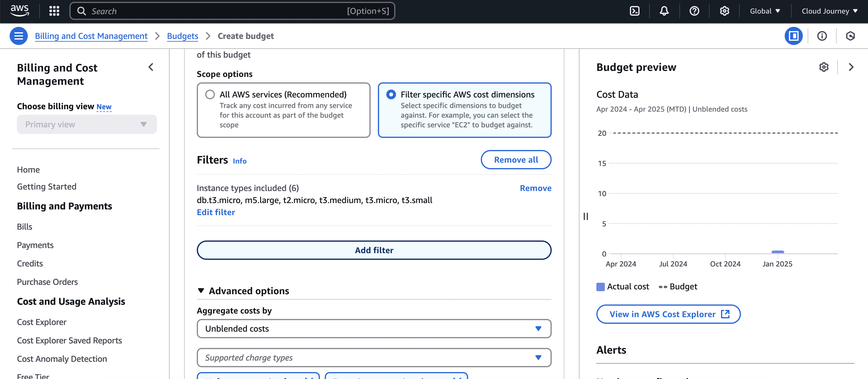Collapse the Billing and Cost Management sidebar
This screenshot has width=868, height=379.
151,67
